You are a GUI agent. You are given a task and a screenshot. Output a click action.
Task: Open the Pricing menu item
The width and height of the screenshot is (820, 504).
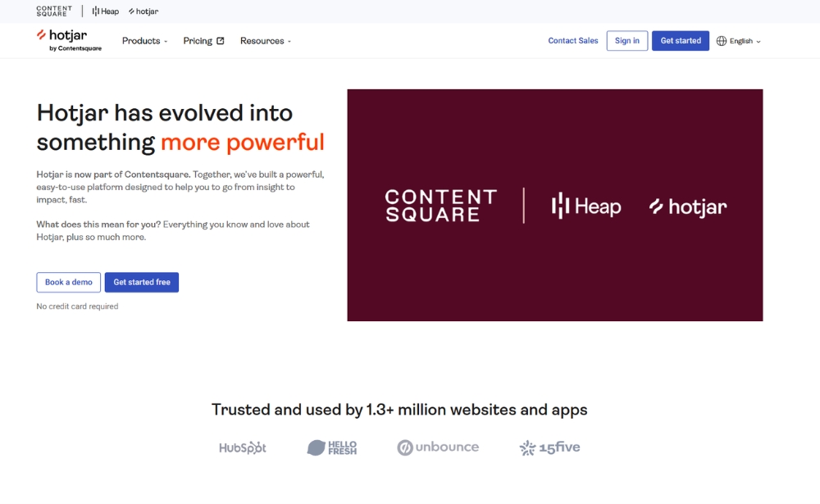197,40
